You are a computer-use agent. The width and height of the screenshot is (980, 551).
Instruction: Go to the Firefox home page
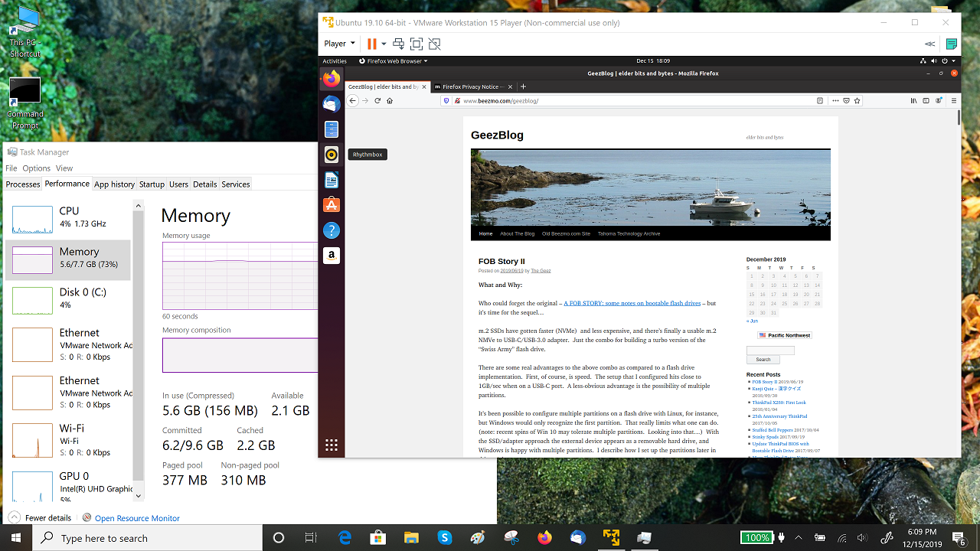tap(390, 100)
